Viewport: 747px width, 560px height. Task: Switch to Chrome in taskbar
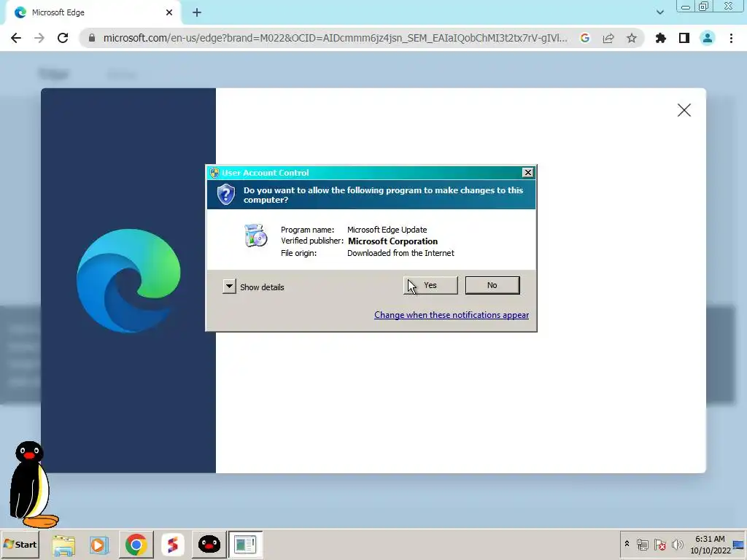136,544
